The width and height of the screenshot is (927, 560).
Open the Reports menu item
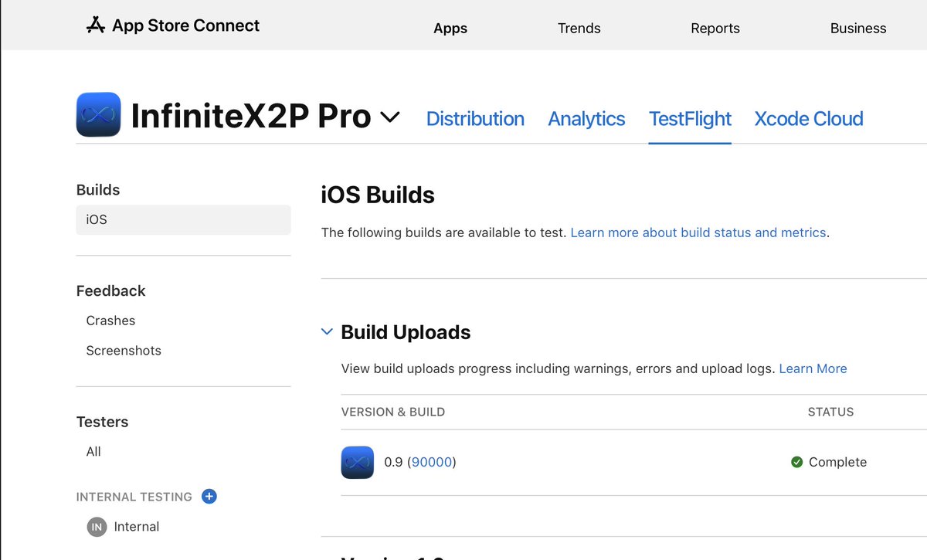pos(715,28)
